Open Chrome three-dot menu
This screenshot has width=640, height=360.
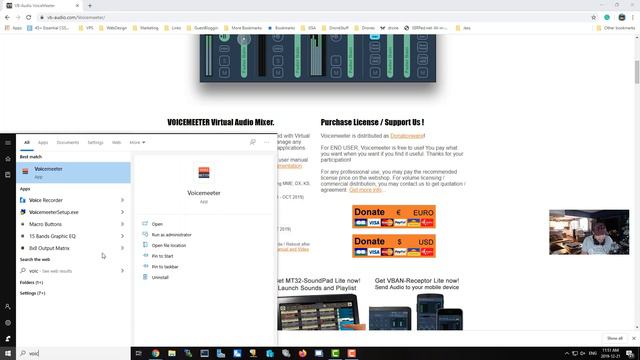(633, 18)
